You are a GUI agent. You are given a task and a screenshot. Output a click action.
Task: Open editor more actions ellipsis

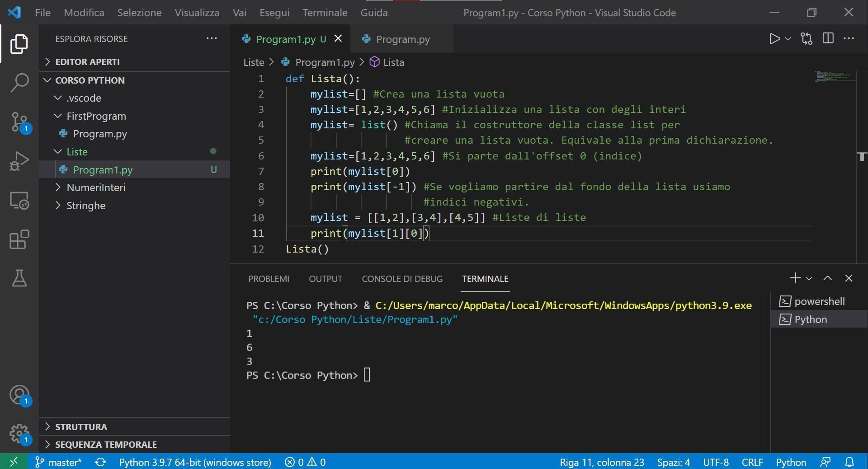849,38
